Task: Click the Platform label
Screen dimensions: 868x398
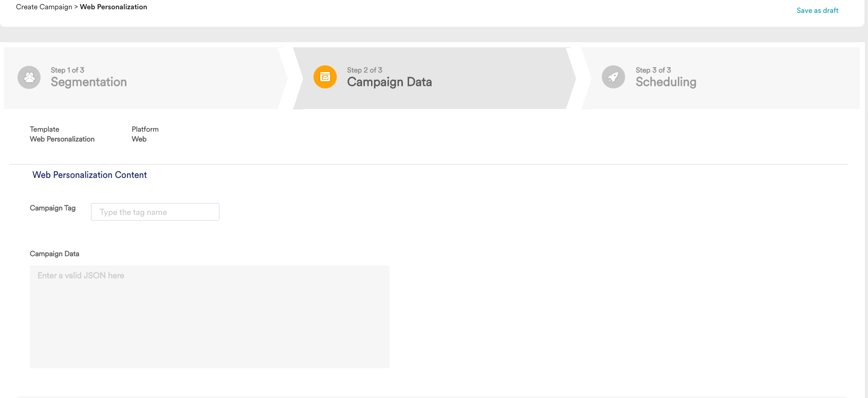Action: (145, 129)
